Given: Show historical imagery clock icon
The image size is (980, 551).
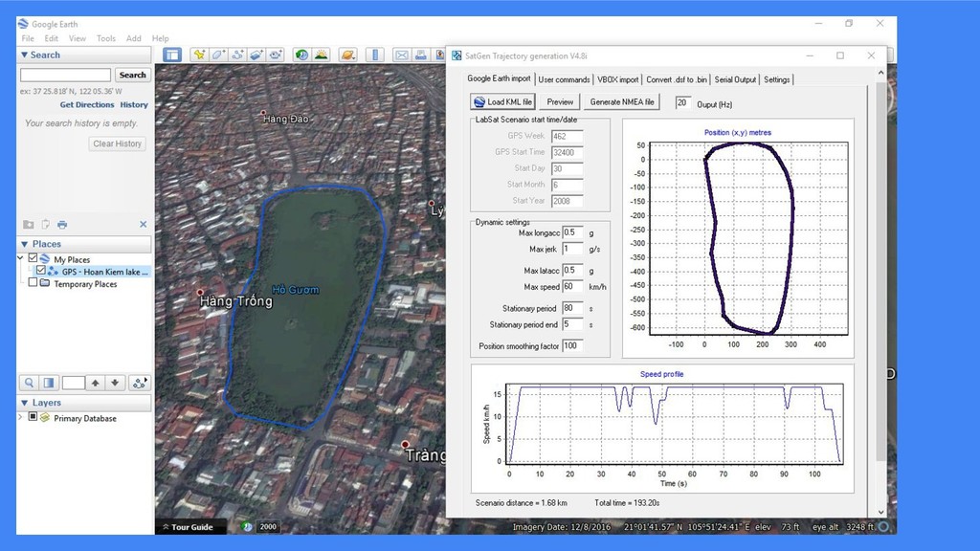Looking at the screenshot, I should tap(301, 55).
